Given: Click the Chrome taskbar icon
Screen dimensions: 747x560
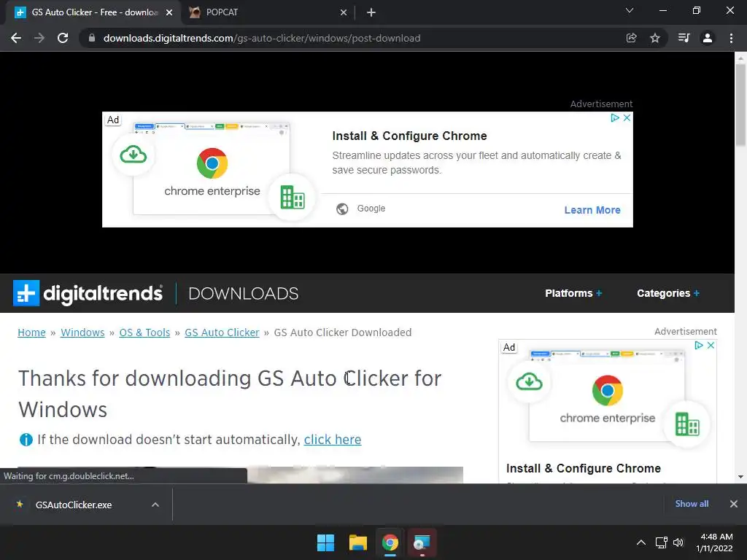Looking at the screenshot, I should tap(390, 542).
